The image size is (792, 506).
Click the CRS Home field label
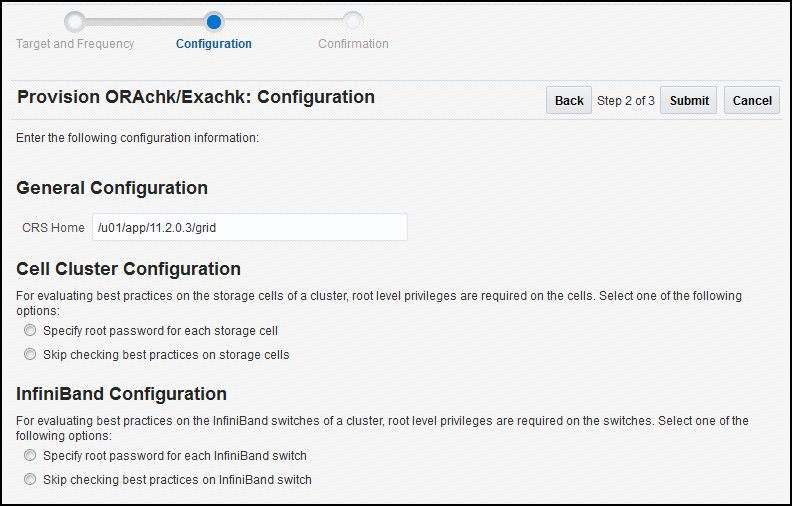[x=53, y=227]
